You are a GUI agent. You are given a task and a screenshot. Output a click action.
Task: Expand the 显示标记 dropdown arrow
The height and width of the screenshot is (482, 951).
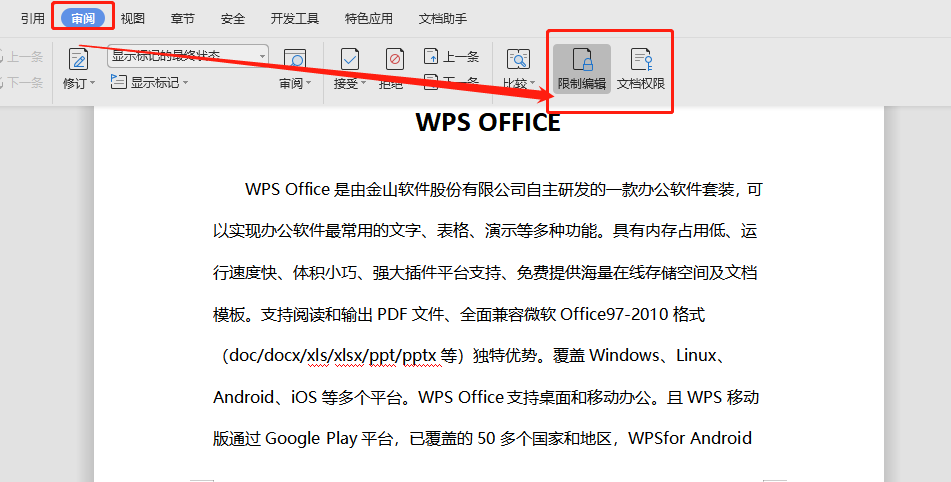pos(186,82)
